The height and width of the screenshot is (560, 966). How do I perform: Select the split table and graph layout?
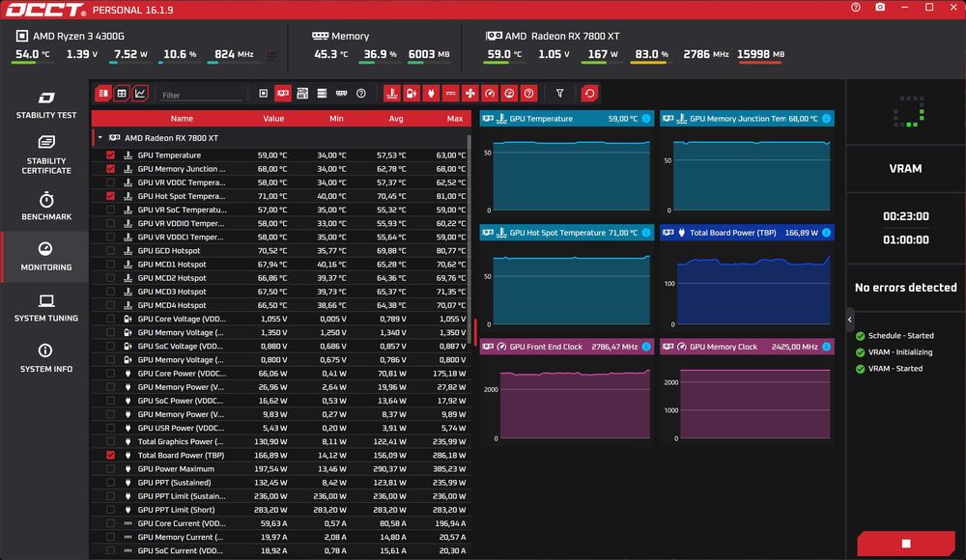(x=103, y=94)
